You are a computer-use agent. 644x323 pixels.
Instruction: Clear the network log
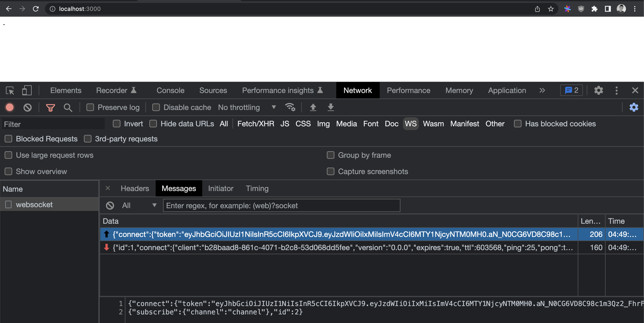(27, 107)
